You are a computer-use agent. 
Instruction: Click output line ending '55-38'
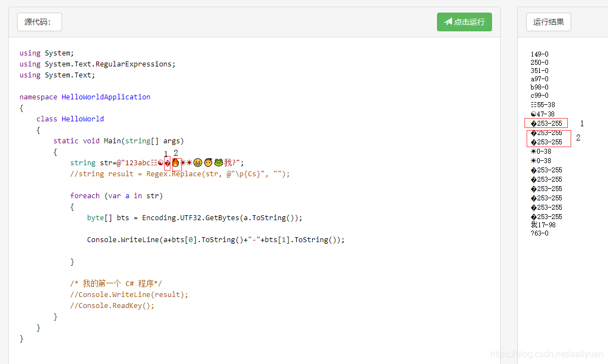543,104
